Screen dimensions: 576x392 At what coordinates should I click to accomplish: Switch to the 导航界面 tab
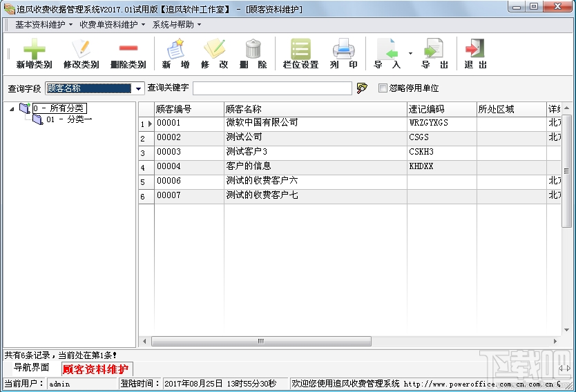click(32, 367)
